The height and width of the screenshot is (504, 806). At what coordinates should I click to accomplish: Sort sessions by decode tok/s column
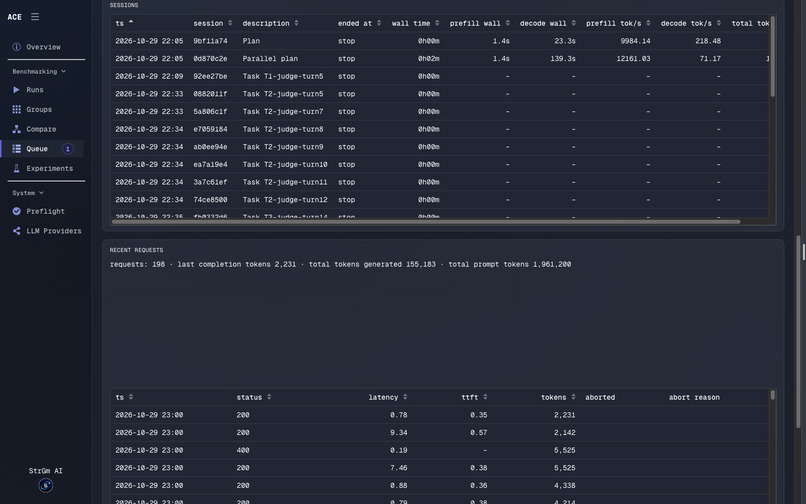719,23
